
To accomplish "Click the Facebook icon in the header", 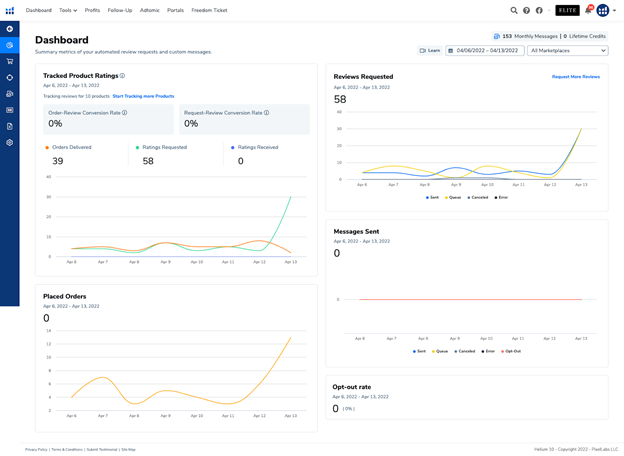I will coord(540,10).
